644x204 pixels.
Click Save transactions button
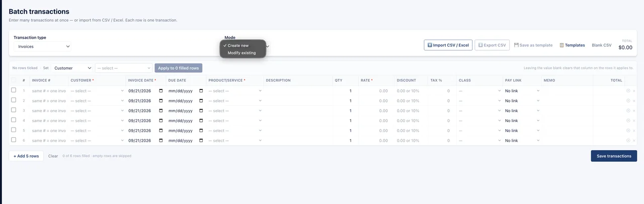click(x=614, y=156)
